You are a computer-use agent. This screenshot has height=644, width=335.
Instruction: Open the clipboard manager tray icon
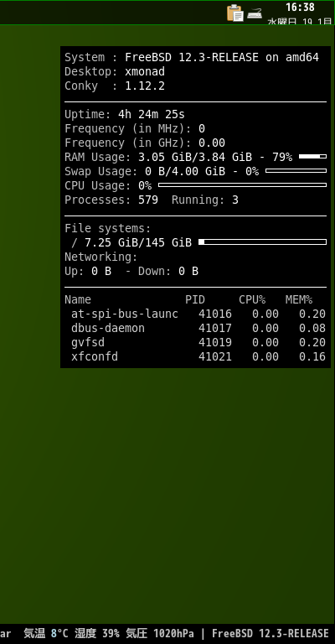tap(235, 13)
